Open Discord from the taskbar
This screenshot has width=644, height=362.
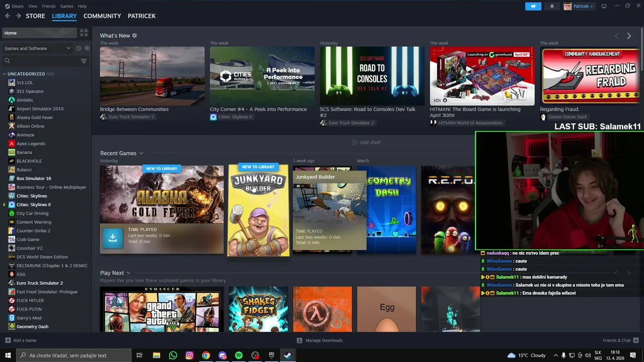222,355
